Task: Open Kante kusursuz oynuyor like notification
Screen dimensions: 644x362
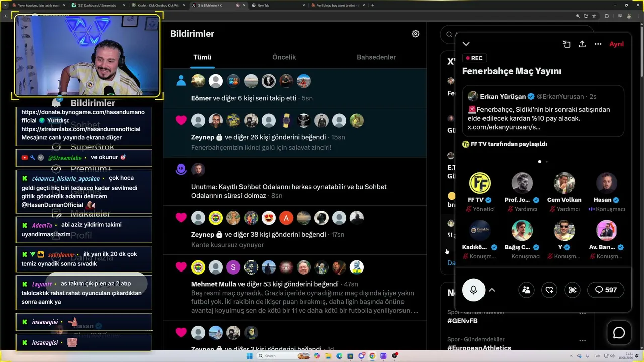Action: tap(294, 230)
